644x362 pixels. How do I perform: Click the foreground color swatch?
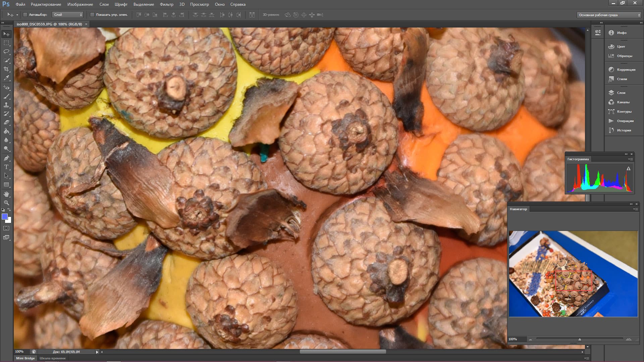tap(5, 217)
